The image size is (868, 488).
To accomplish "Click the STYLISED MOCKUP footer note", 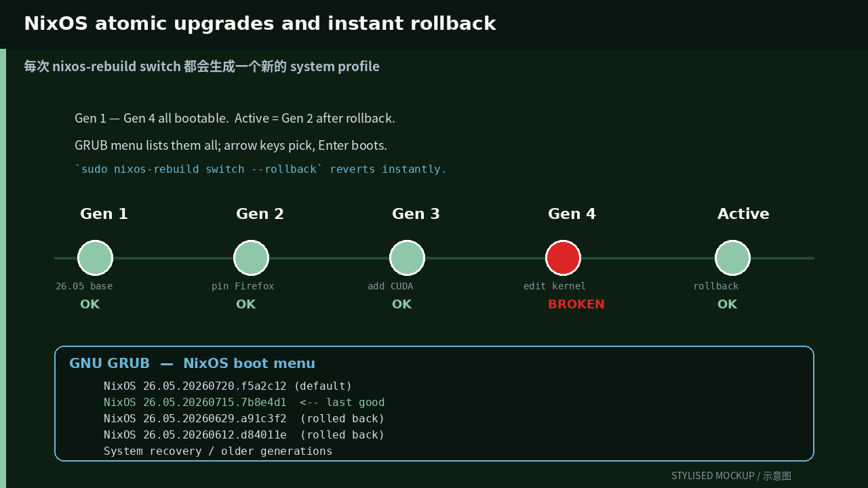I will coord(731,476).
